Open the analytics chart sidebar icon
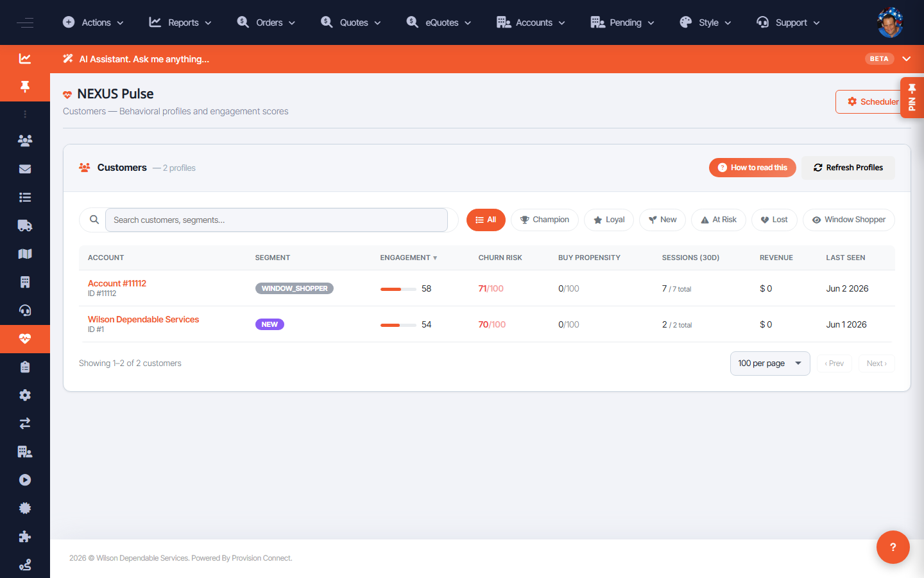924x578 pixels. pyautogui.click(x=25, y=58)
